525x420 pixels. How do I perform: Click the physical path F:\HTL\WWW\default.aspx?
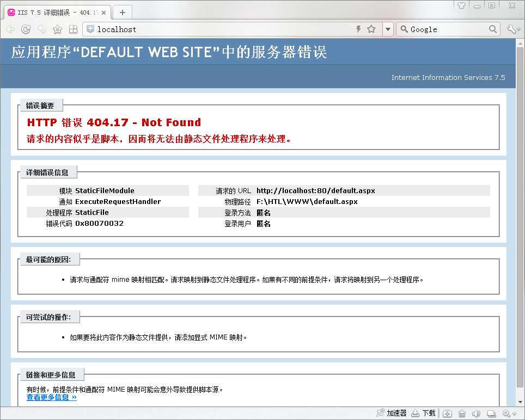[x=307, y=202]
